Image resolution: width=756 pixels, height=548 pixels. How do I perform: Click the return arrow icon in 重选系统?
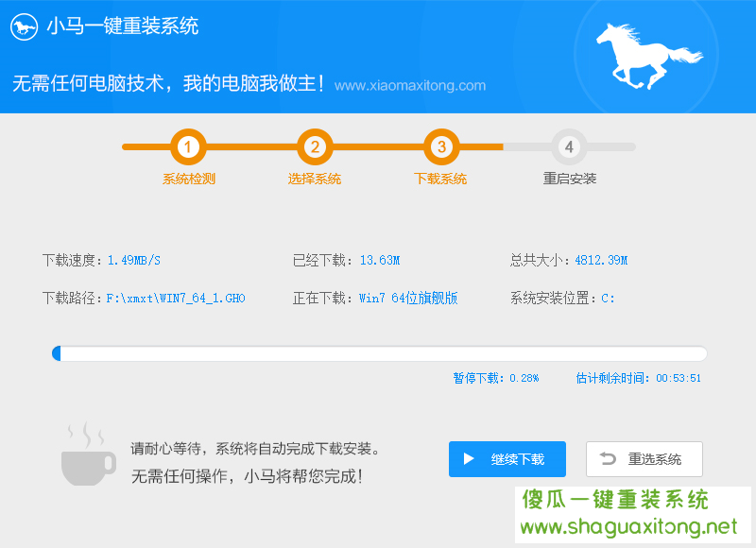(x=608, y=459)
